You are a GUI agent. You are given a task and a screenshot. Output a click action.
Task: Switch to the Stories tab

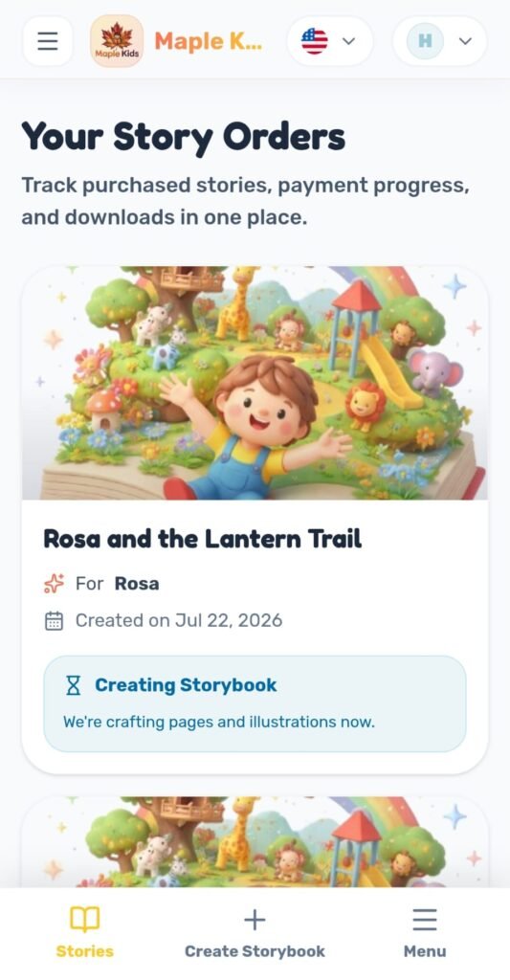pos(84,933)
